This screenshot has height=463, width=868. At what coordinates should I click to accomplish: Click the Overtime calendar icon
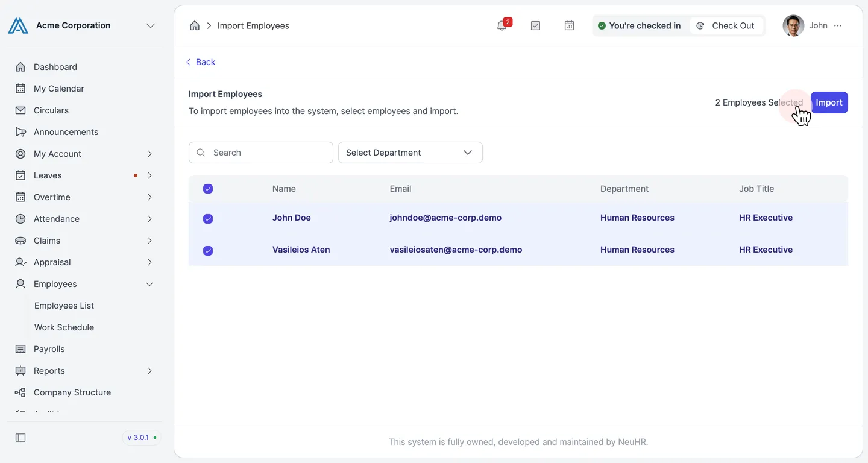(20, 197)
